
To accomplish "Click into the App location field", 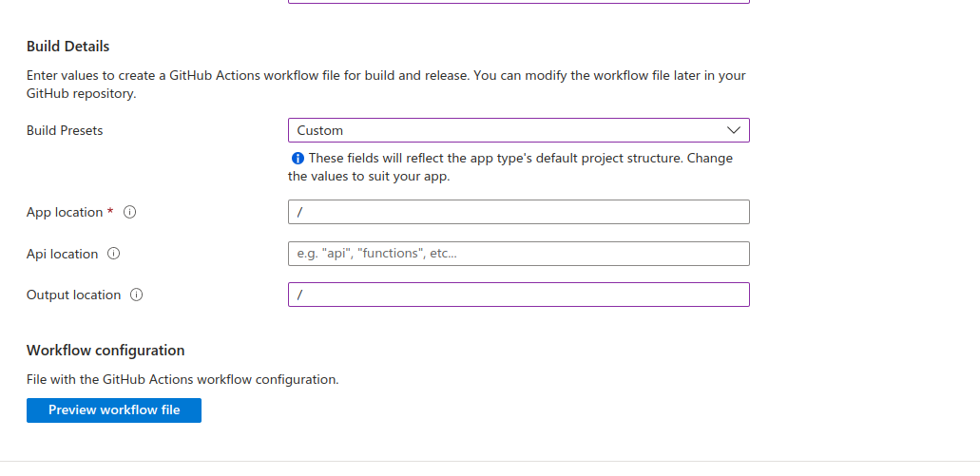I will (518, 212).
